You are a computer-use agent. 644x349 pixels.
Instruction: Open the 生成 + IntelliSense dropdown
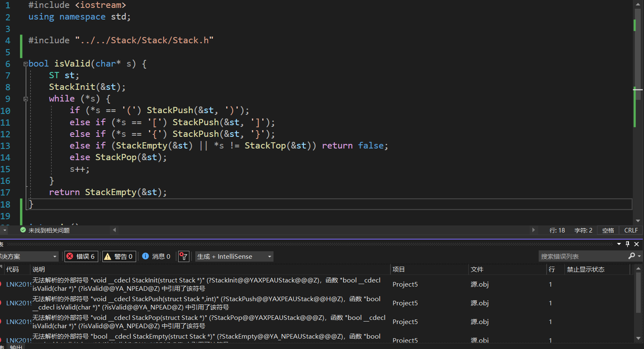pyautogui.click(x=234, y=256)
